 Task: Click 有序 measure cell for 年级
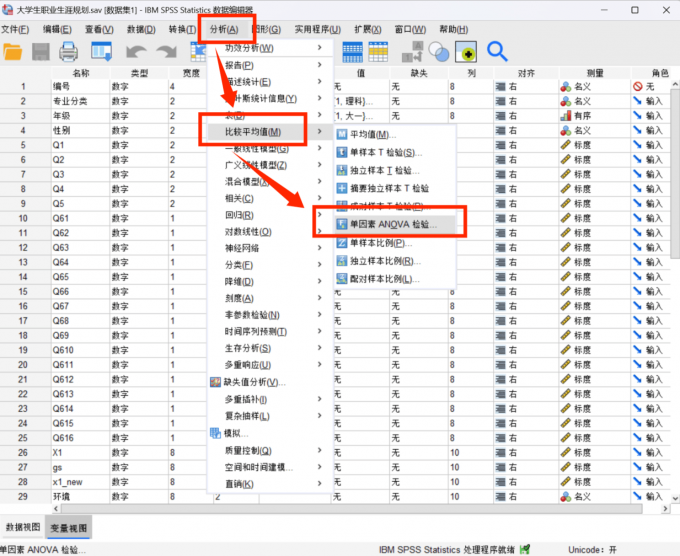595,116
